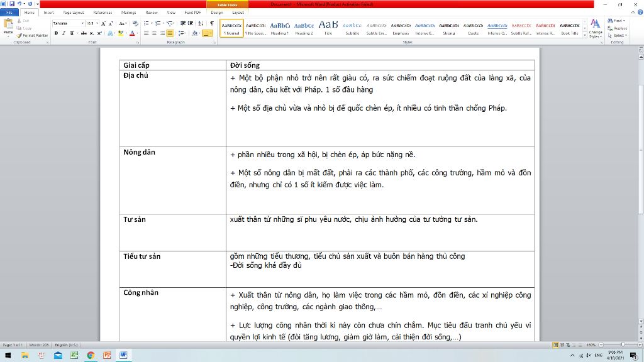Click the Shading paint bucket icon
This screenshot has width=644, height=362.
195,33
